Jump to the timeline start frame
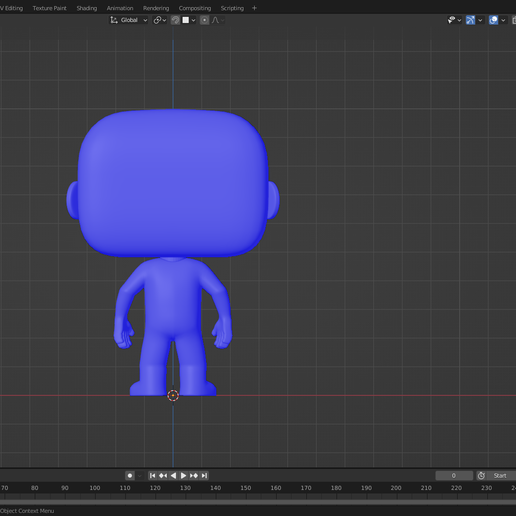 click(x=152, y=476)
